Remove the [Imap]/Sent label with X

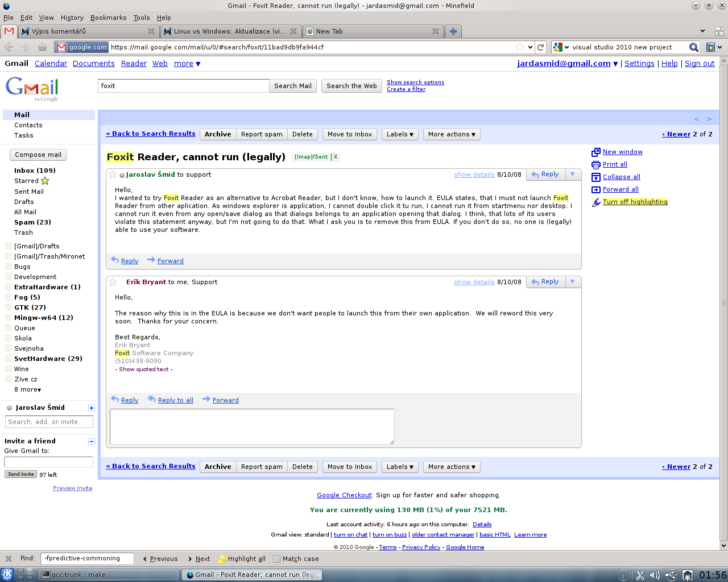pyautogui.click(x=336, y=157)
